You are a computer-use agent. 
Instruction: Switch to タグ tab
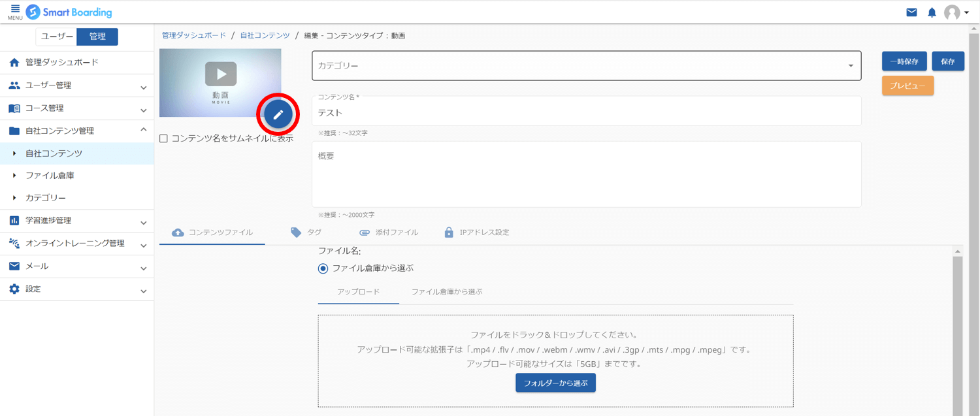[x=306, y=232]
